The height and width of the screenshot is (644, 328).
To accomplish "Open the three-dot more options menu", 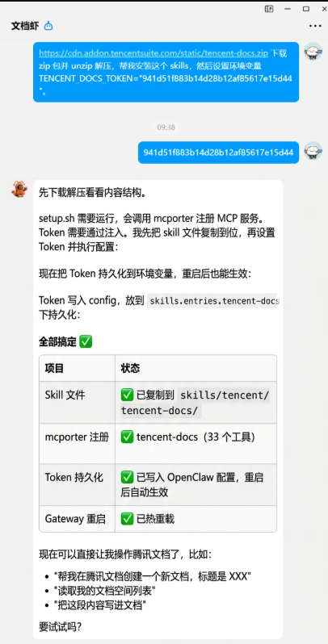I will coord(315,26).
